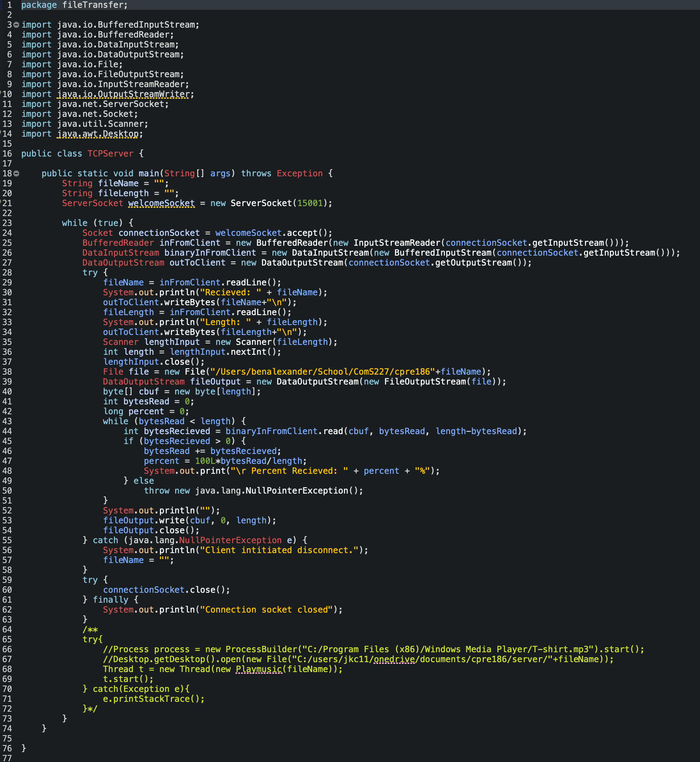Viewport: 700px width, 762px height.
Task: Click the /Users/benalexander file path string
Action: 322,372
